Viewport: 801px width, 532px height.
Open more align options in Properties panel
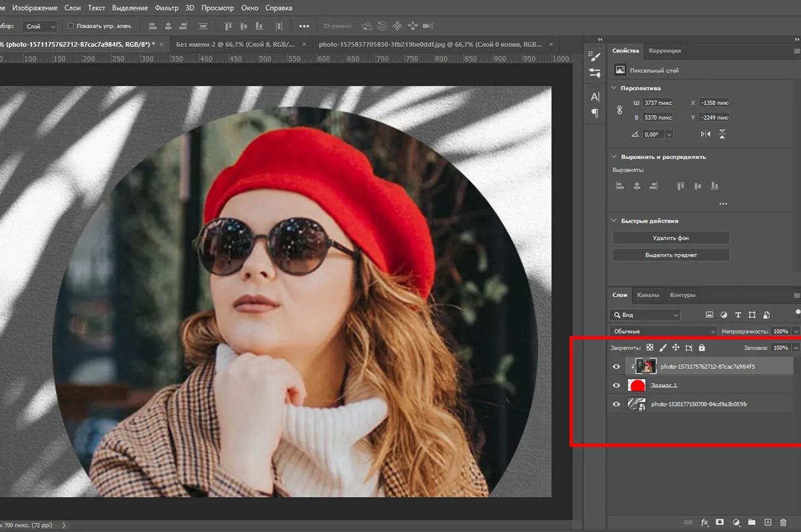point(723,204)
